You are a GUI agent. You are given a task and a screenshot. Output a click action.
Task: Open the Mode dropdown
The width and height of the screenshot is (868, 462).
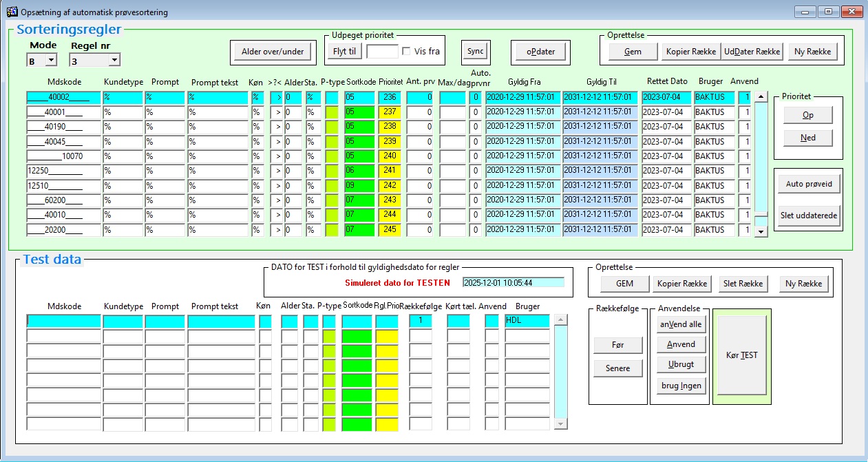pyautogui.click(x=50, y=61)
